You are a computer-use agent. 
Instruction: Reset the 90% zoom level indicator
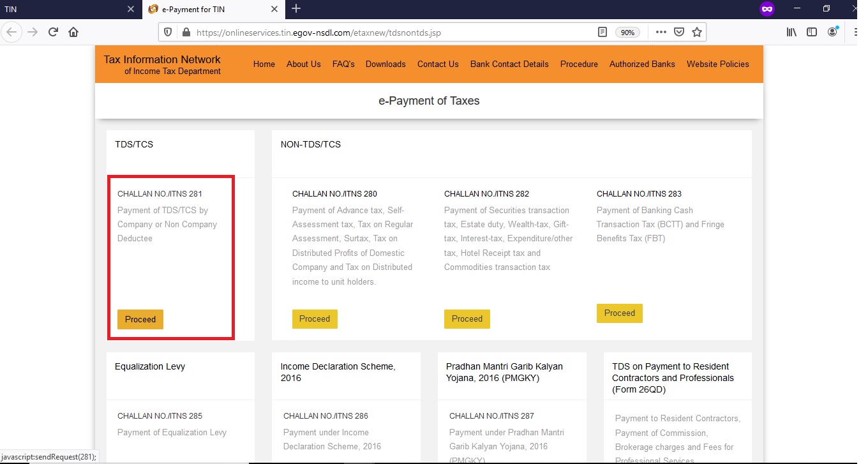tap(627, 32)
